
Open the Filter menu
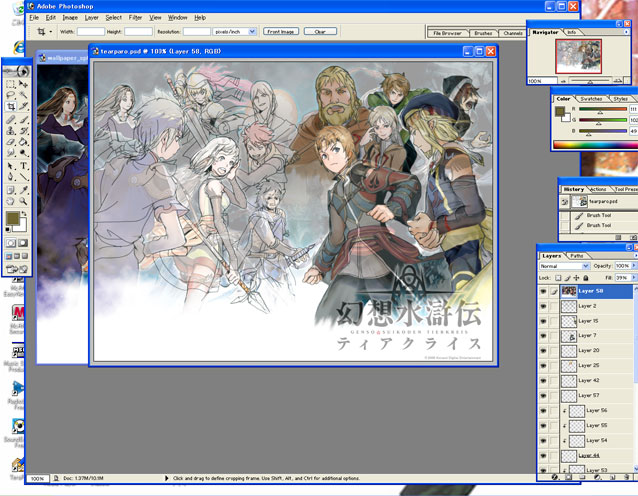135,17
